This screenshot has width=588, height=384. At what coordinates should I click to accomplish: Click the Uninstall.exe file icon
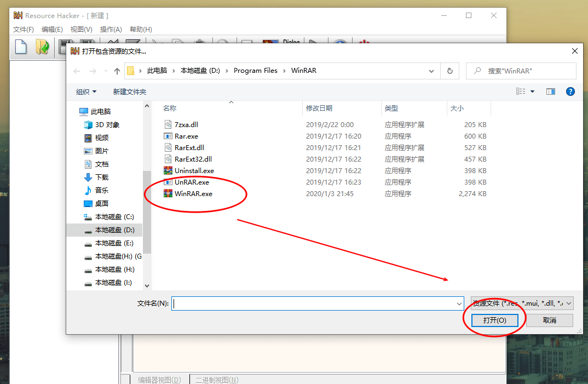tap(168, 171)
